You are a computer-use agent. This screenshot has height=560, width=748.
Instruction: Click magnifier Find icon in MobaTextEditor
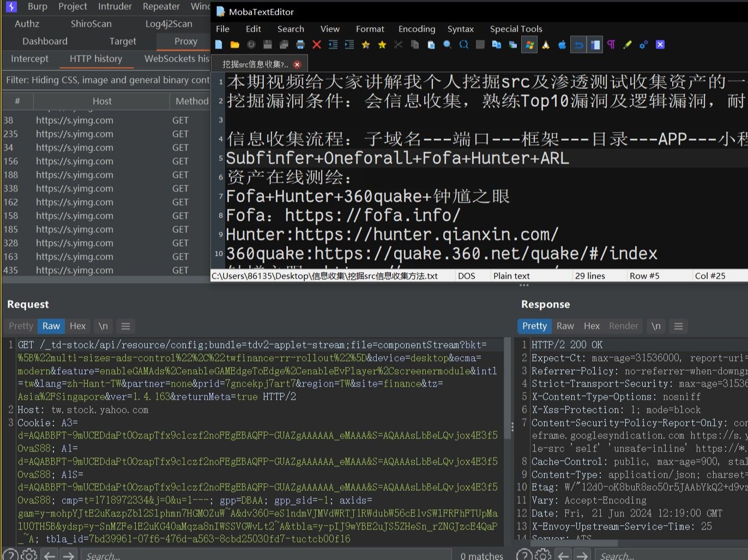448,45
